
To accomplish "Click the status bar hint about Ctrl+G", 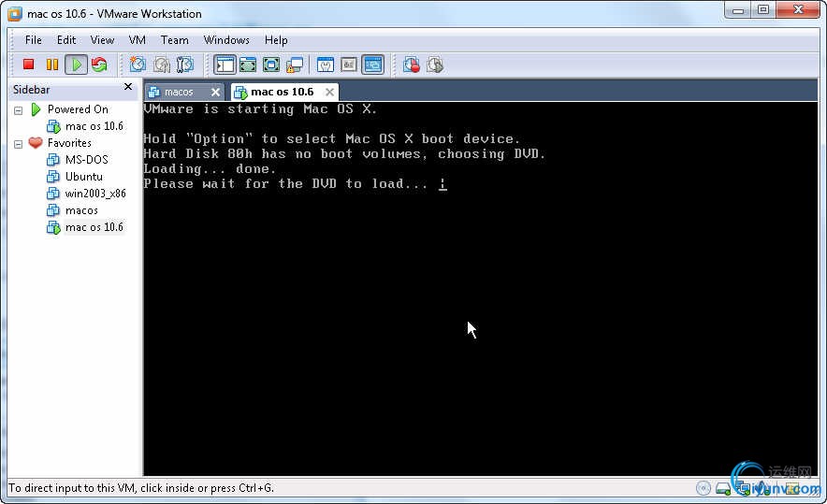I will (x=141, y=488).
